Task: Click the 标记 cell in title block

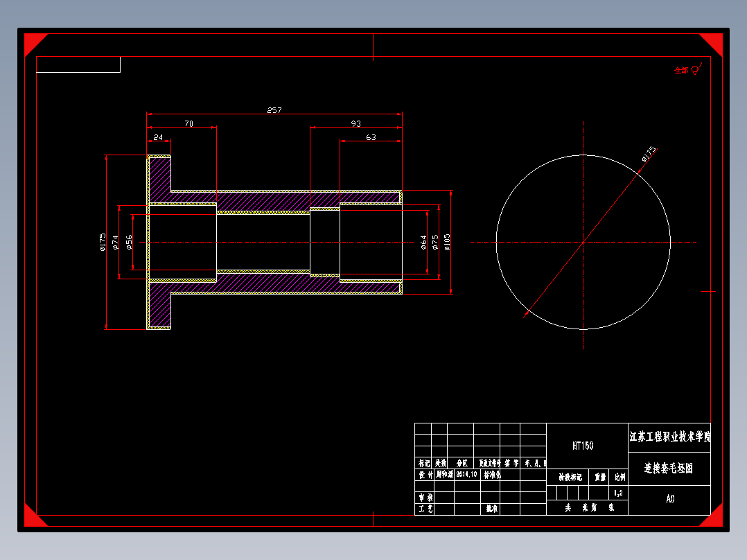Action: point(424,463)
